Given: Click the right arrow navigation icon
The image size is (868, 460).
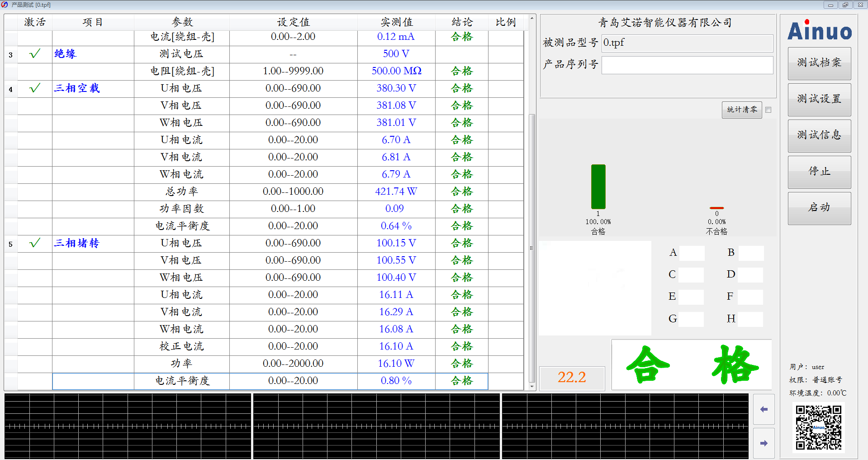Looking at the screenshot, I should pos(764,443).
